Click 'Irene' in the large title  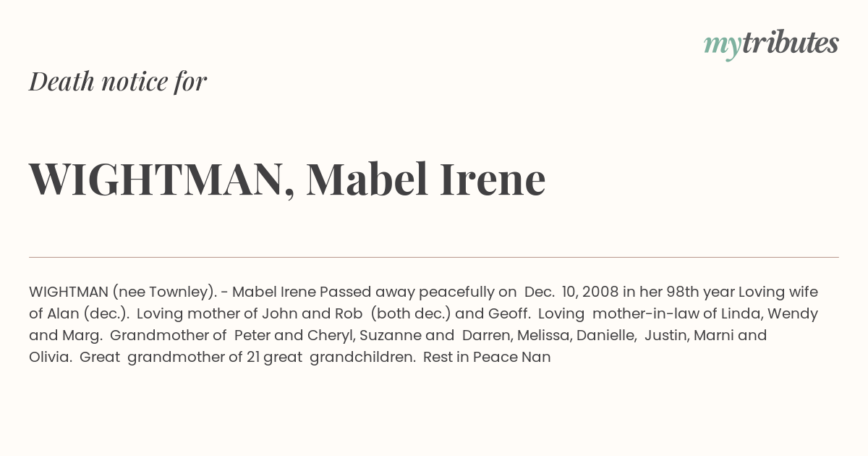coord(493,179)
